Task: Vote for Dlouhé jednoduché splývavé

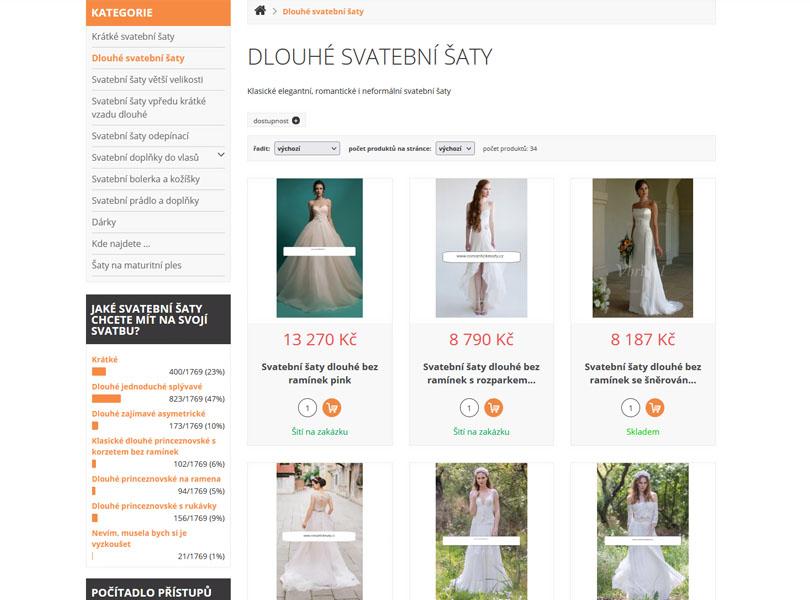Action: point(147,387)
